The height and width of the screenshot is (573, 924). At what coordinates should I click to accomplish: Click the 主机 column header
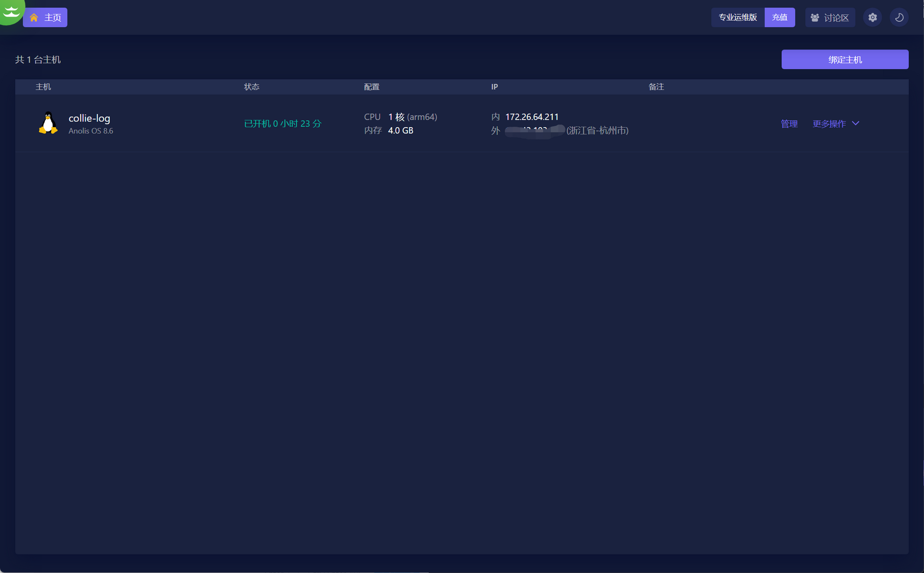pyautogui.click(x=43, y=87)
